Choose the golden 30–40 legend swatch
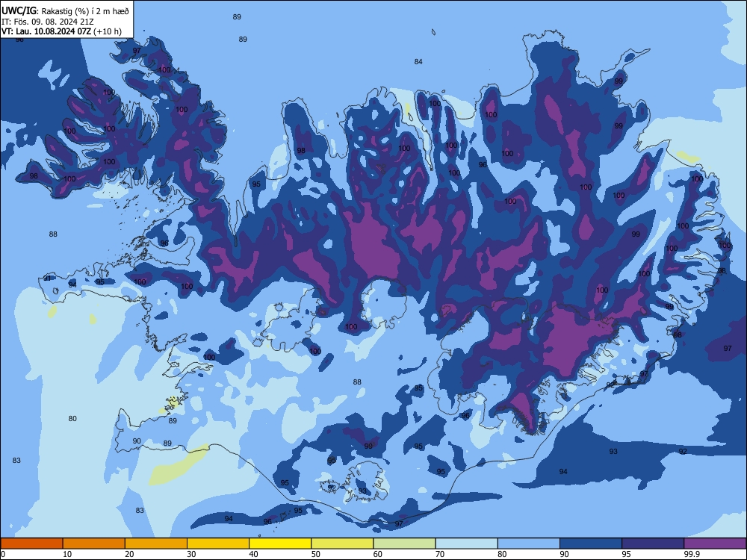The image size is (747, 560). [218, 544]
